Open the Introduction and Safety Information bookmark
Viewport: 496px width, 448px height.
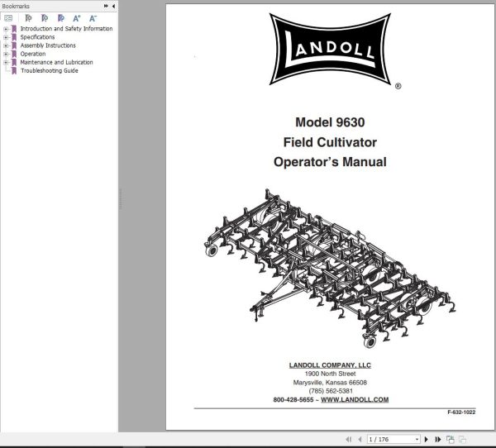[66, 29]
